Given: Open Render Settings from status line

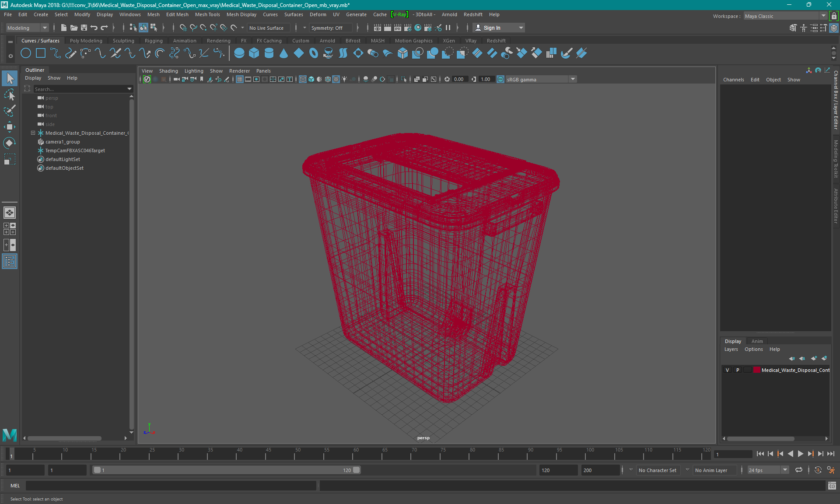Looking at the screenshot, I should click(x=408, y=28).
